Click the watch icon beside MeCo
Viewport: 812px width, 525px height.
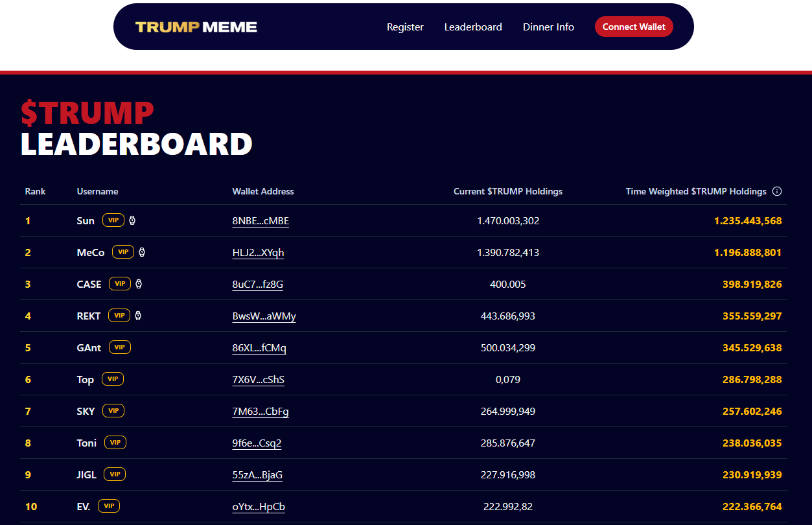142,252
